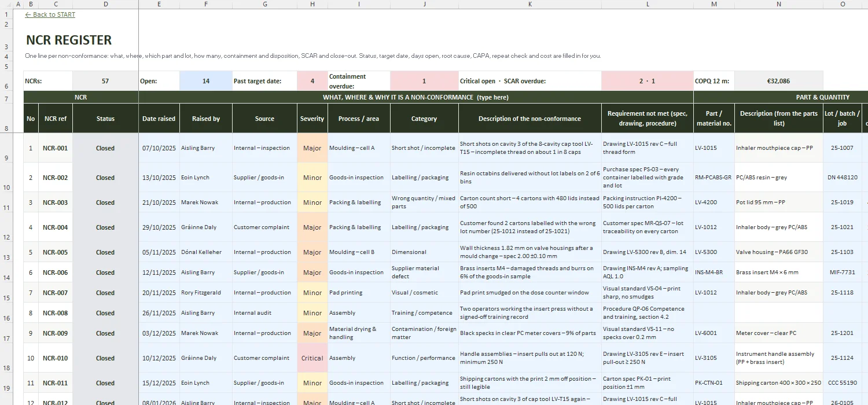Click Material drying & handling cell
Image resolution: width=868 pixels, height=405 pixels.
tap(359, 333)
